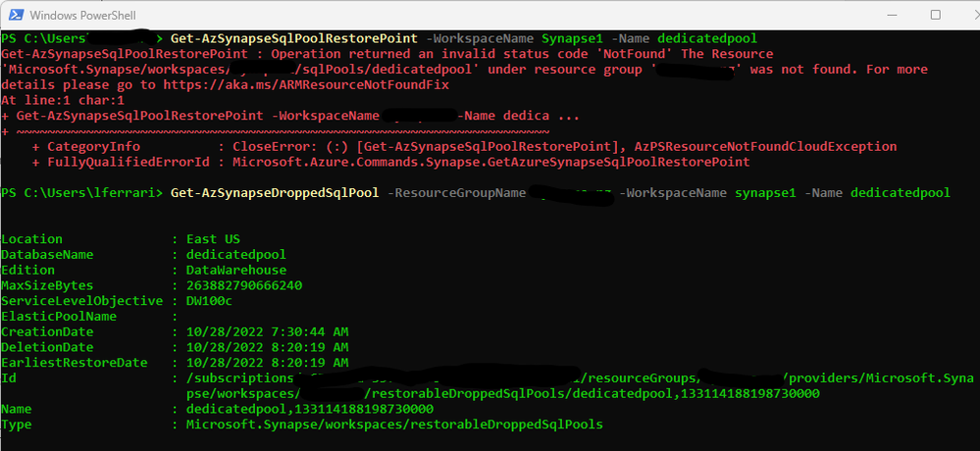Click the MaxSizeBytes value 263882790666240
This screenshot has width=980, height=451.
point(243,285)
